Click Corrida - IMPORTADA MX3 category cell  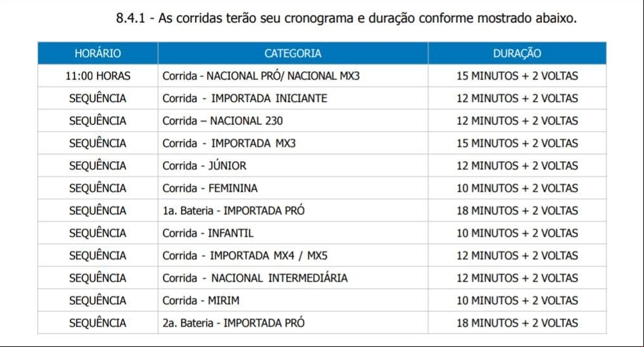point(293,143)
